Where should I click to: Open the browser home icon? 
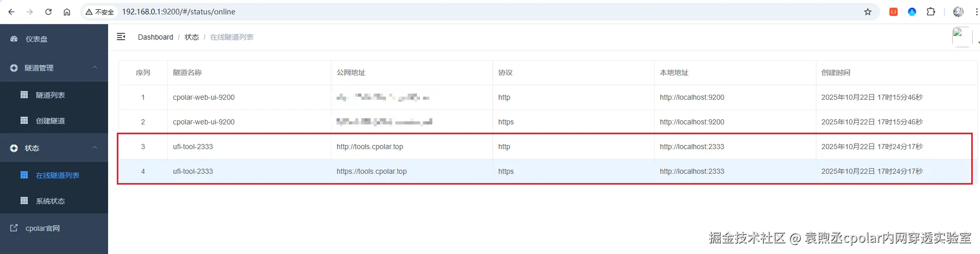pyautogui.click(x=67, y=12)
